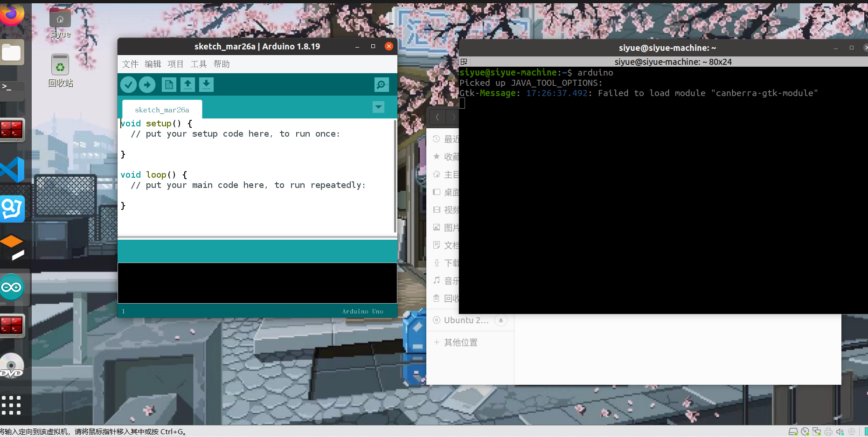Click the Arduino Uno board status text
Image resolution: width=868 pixels, height=437 pixels.
click(x=362, y=311)
